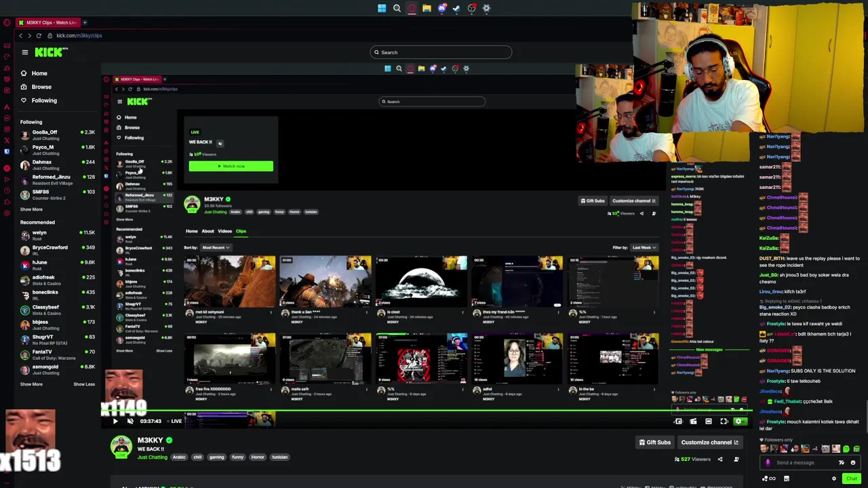Click the Most Recent dropdown inside stream video
The image size is (868, 488).
pyautogui.click(x=216, y=247)
